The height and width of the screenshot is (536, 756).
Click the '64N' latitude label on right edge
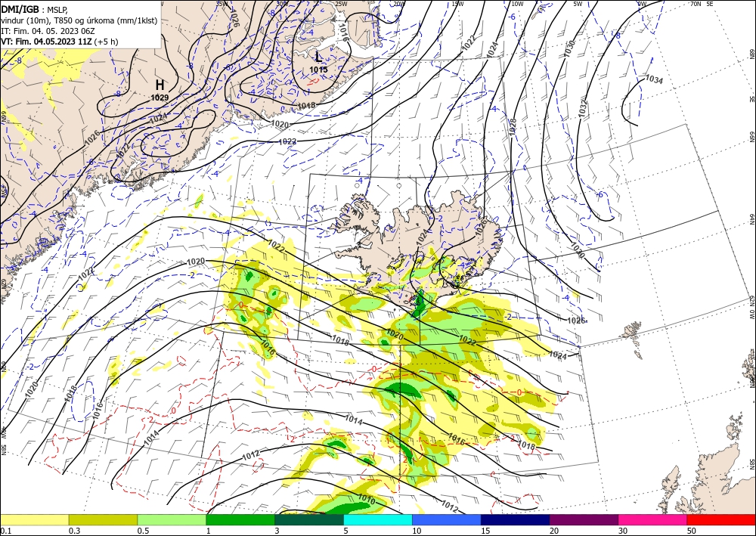(751, 219)
